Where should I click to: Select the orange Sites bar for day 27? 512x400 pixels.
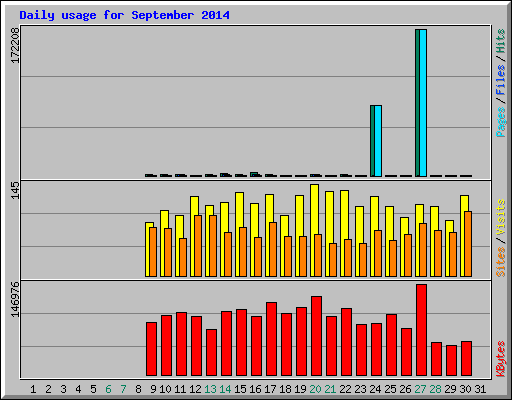(423, 250)
